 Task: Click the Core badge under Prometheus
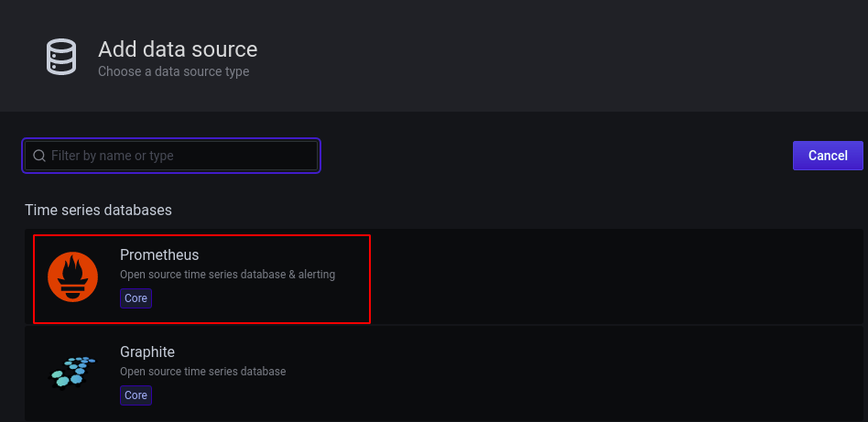point(136,298)
